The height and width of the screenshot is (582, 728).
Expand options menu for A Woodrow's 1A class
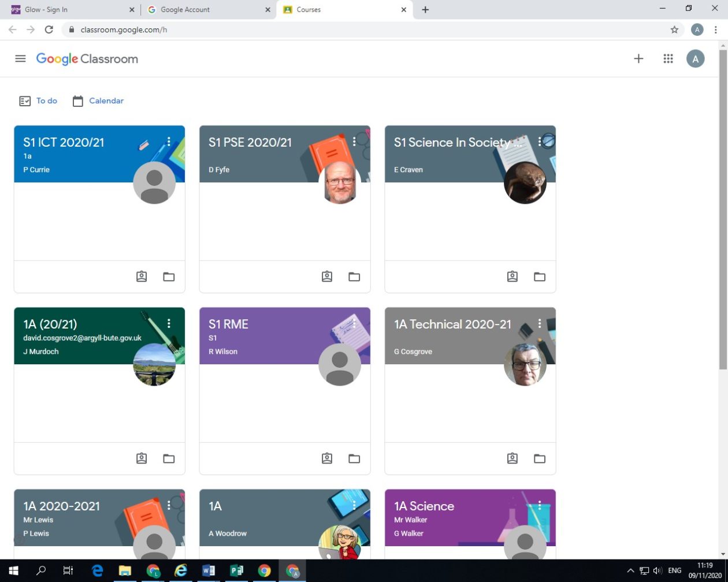point(354,505)
